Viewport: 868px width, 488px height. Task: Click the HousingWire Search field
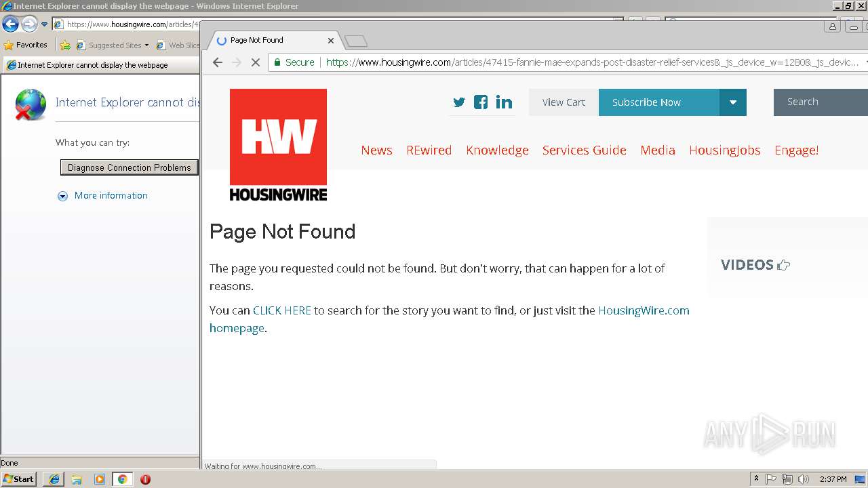(821, 102)
